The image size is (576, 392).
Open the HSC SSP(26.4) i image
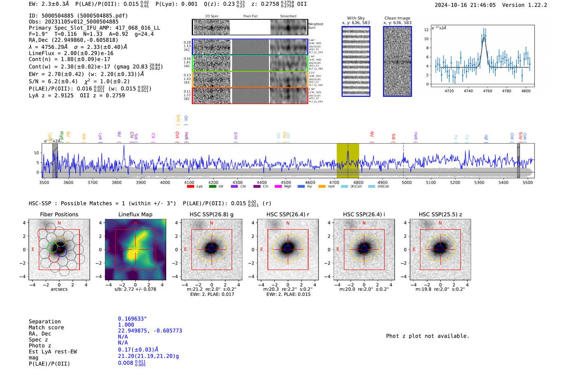click(x=364, y=250)
